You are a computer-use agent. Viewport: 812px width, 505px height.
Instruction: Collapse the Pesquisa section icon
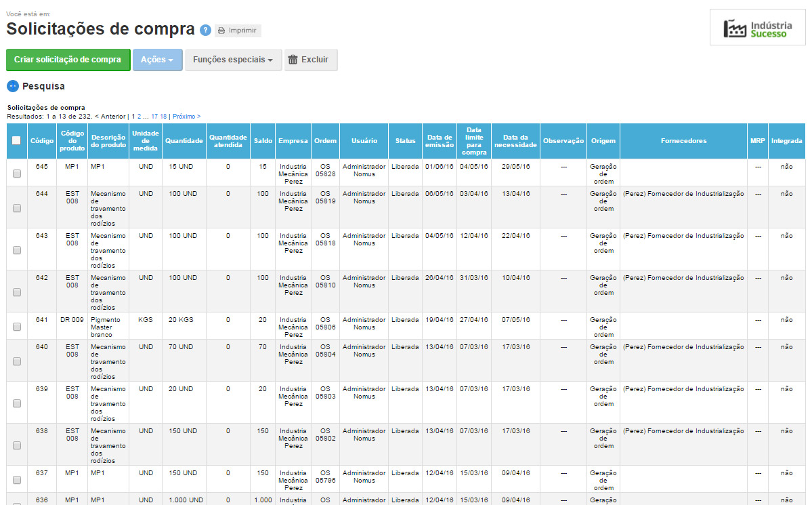coord(13,86)
